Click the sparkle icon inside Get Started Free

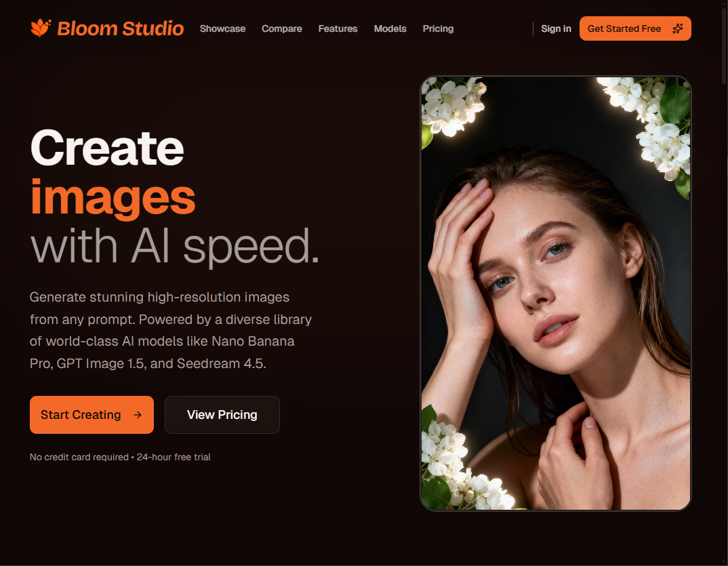pos(677,28)
